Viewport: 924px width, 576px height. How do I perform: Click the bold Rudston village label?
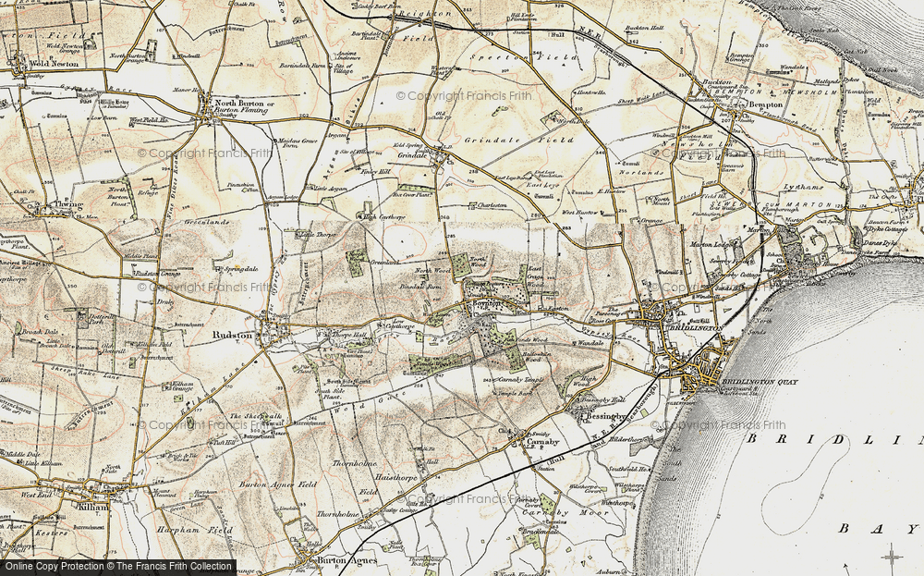click(234, 335)
